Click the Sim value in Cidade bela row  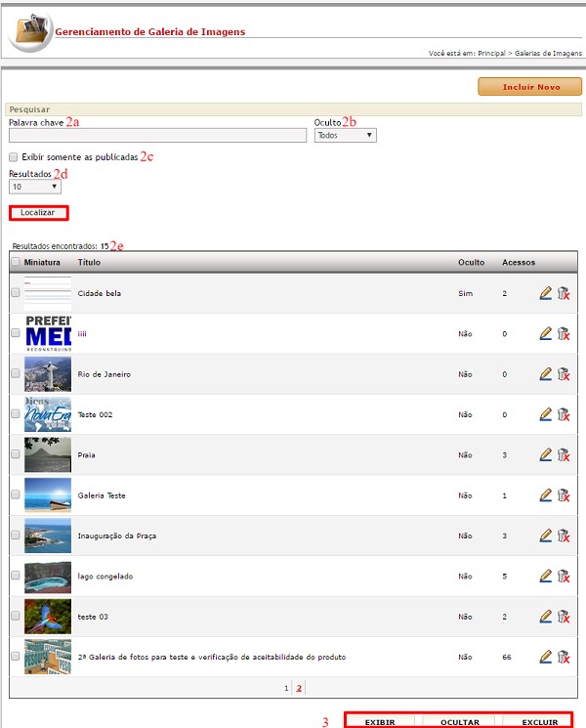[465, 293]
